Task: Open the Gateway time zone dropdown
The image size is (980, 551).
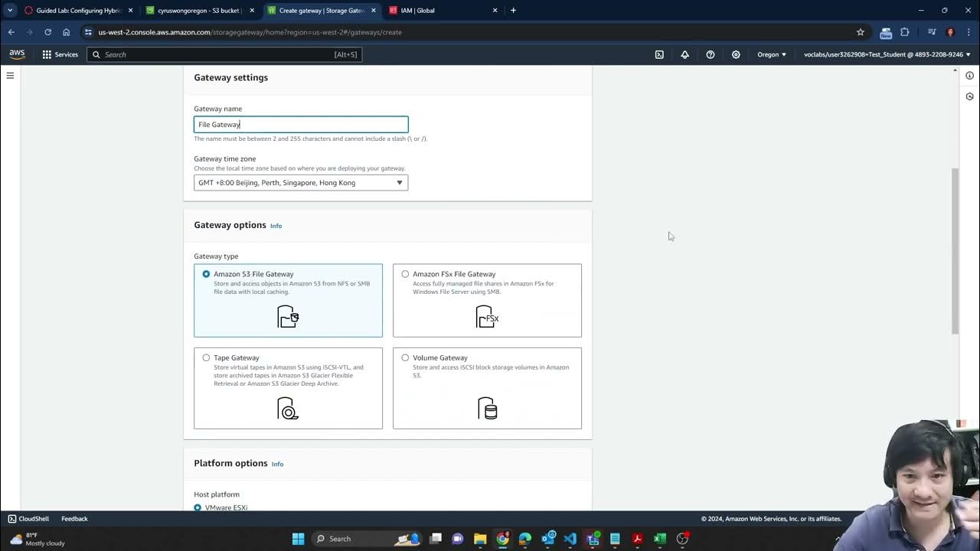Action: (x=301, y=182)
